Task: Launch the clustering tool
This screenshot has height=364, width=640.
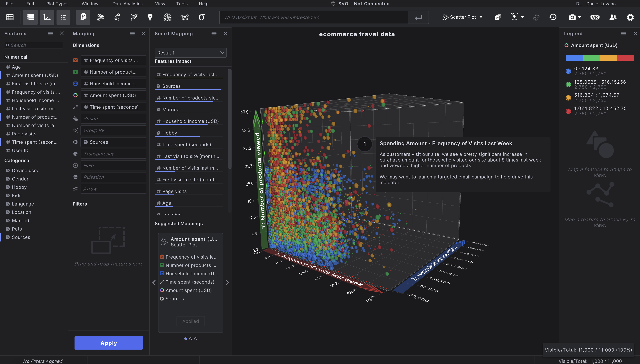Action: pyautogui.click(x=101, y=17)
